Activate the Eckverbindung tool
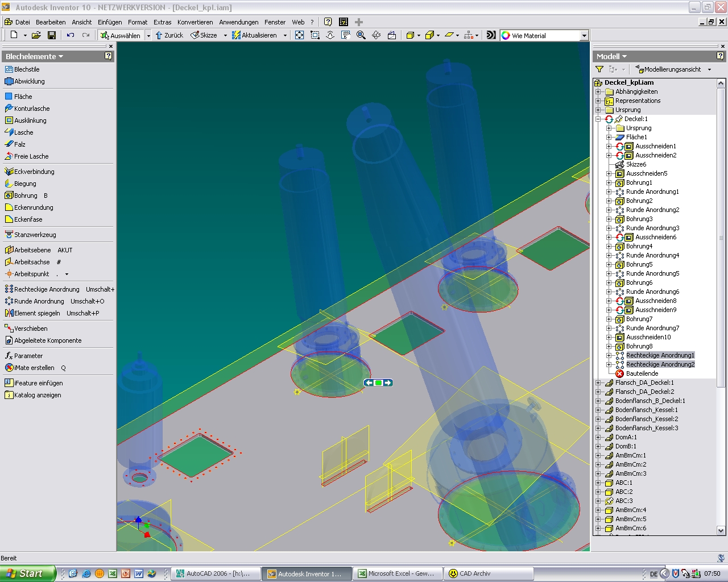728x582 pixels. 34,172
